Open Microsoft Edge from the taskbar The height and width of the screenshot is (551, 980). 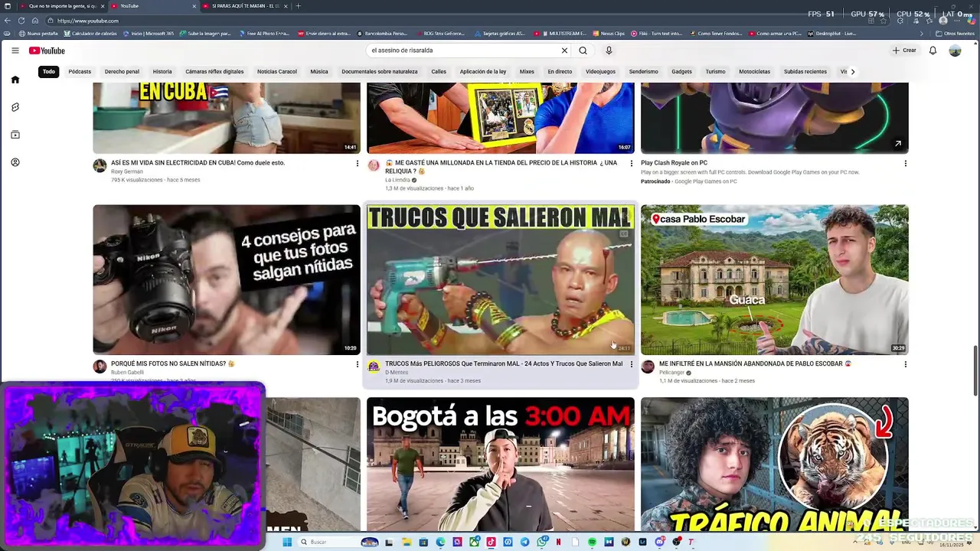pyautogui.click(x=440, y=542)
